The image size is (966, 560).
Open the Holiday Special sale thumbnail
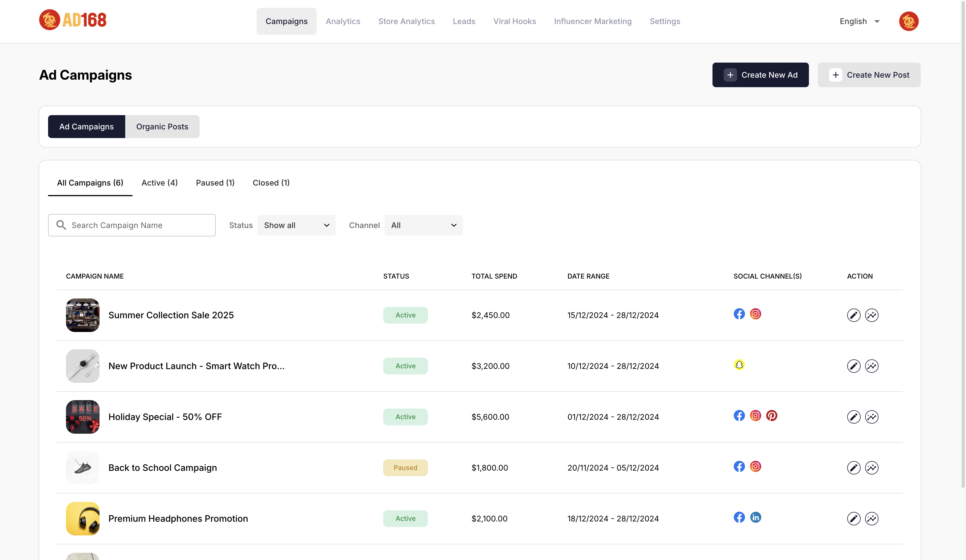pyautogui.click(x=82, y=417)
